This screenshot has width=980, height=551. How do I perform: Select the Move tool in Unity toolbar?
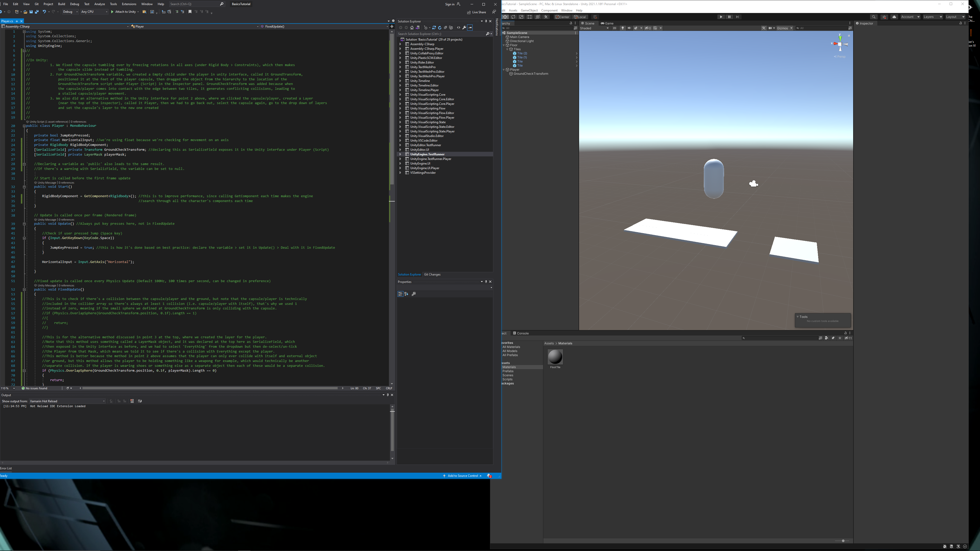click(x=505, y=17)
